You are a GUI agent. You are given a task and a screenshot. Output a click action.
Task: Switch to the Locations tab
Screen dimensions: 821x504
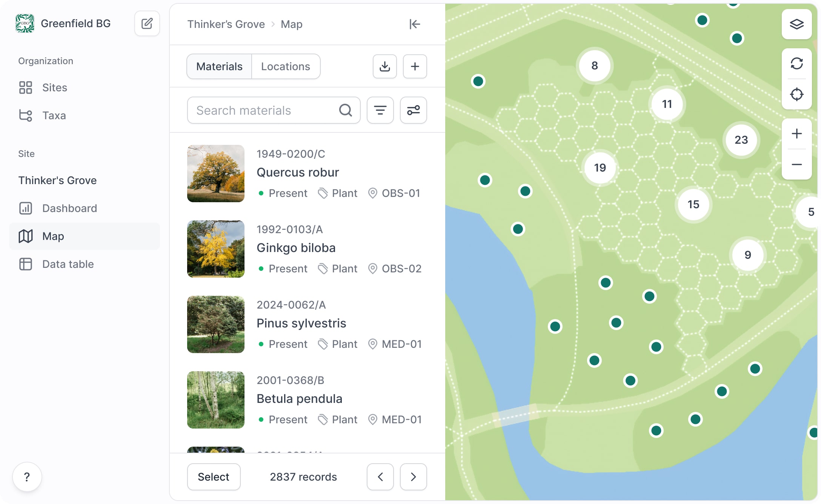[x=286, y=66]
